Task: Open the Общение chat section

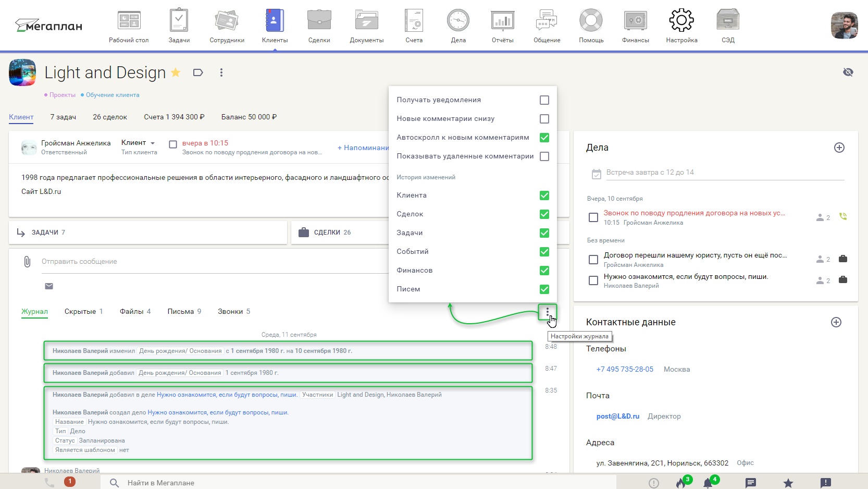Action: (x=547, y=26)
